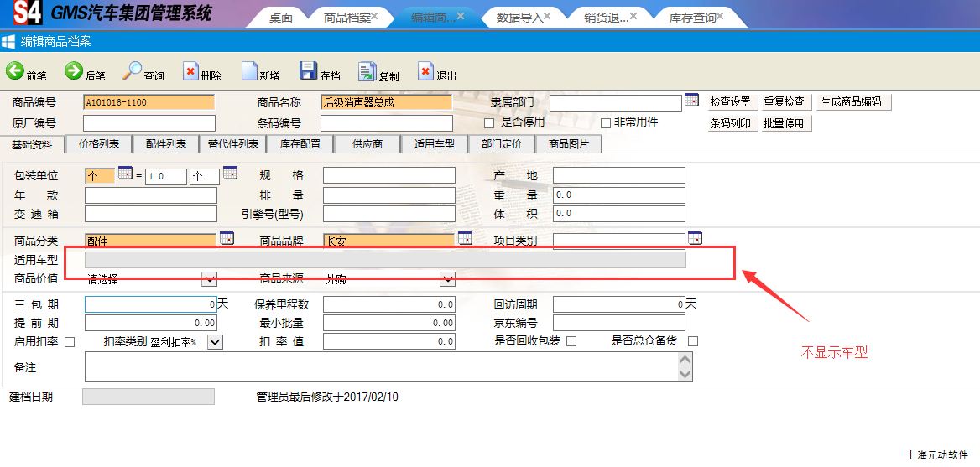Image resolution: width=980 pixels, height=467 pixels.
Task: Open the 库存查询 top tab
Action: [693, 18]
